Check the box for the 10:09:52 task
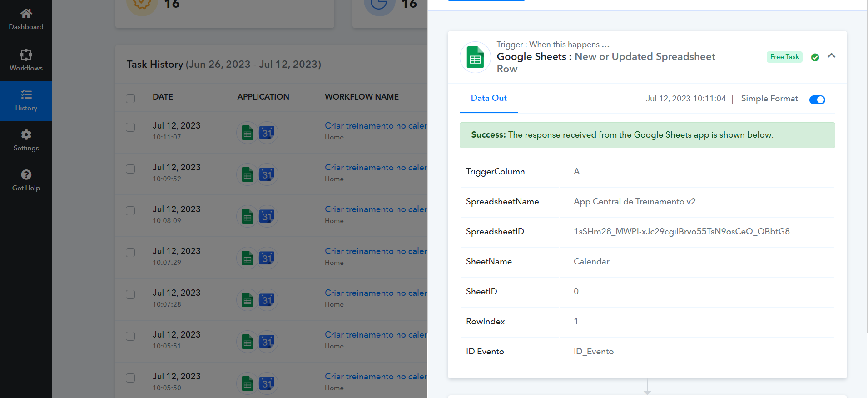The height and width of the screenshot is (398, 868). coord(130,169)
